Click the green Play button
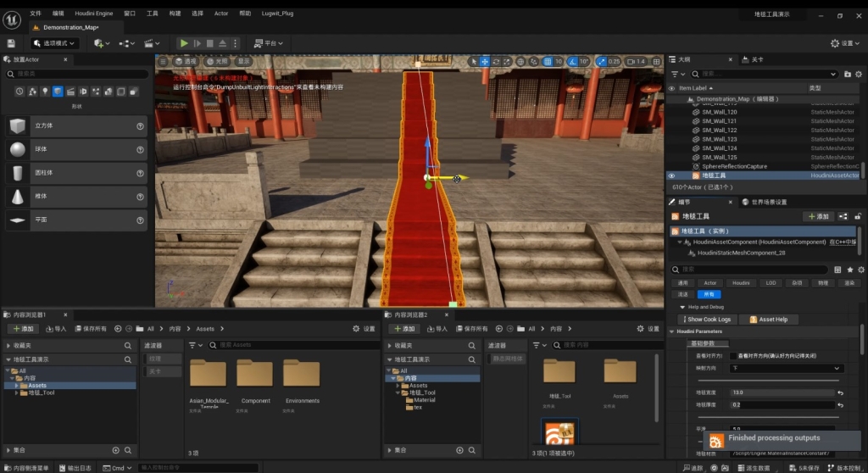868x473 pixels. pos(184,43)
